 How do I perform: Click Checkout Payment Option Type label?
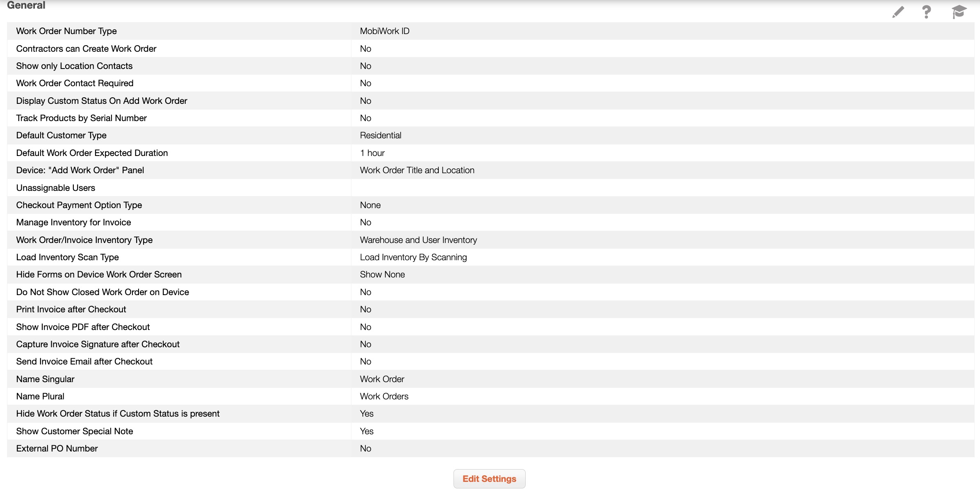coord(79,205)
